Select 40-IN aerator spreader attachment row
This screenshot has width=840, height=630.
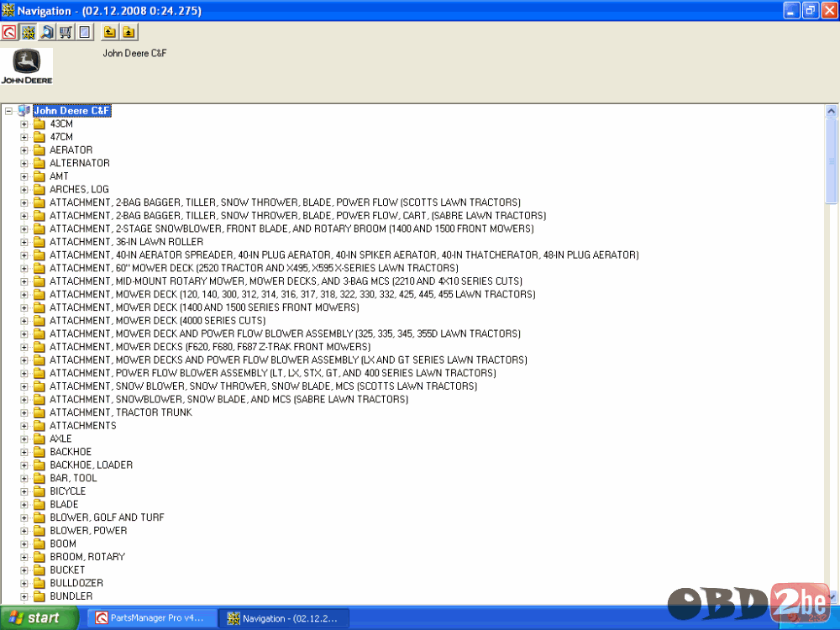pos(344,255)
